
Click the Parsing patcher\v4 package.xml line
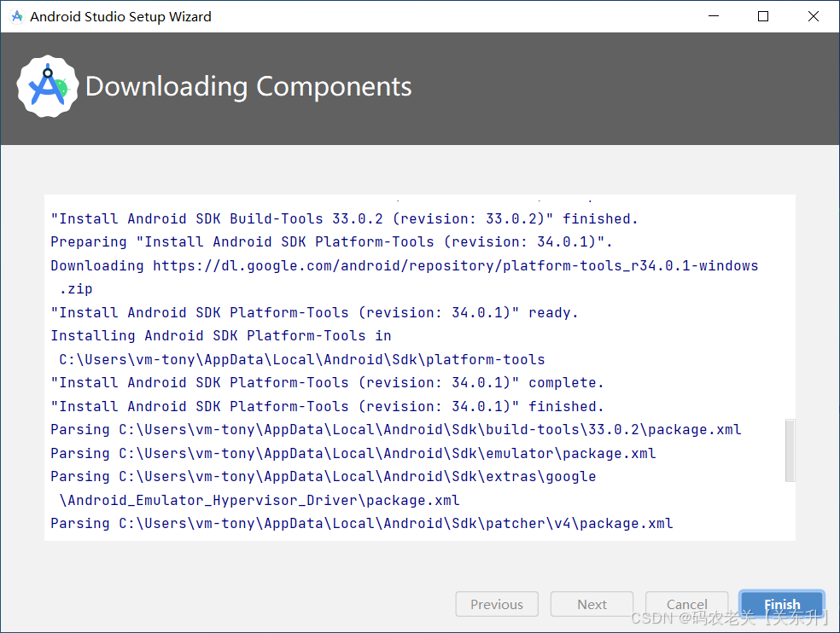point(362,523)
